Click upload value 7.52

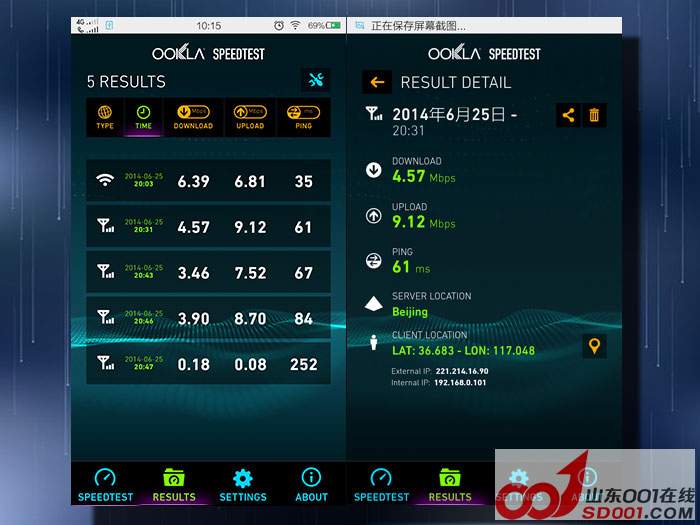pos(250,273)
